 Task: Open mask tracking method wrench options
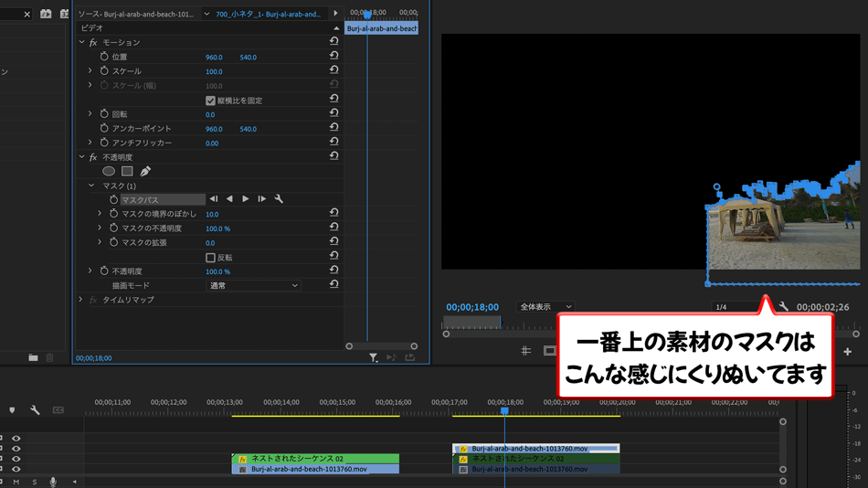[x=279, y=199]
